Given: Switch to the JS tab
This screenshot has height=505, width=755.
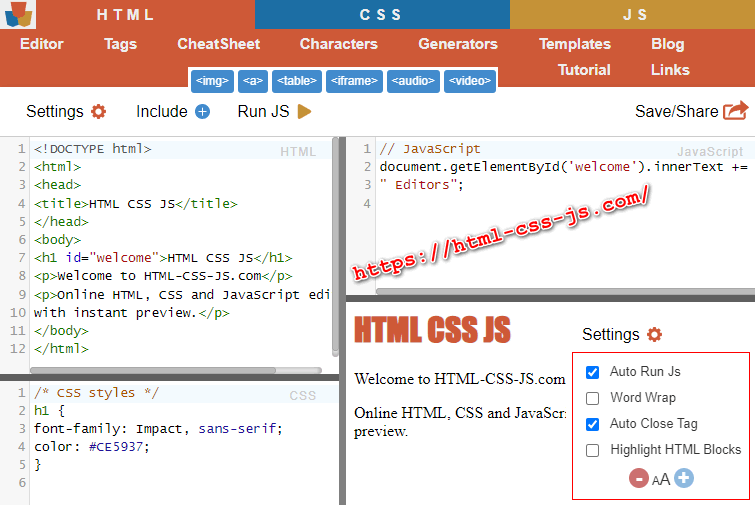Looking at the screenshot, I should tap(634, 15).
